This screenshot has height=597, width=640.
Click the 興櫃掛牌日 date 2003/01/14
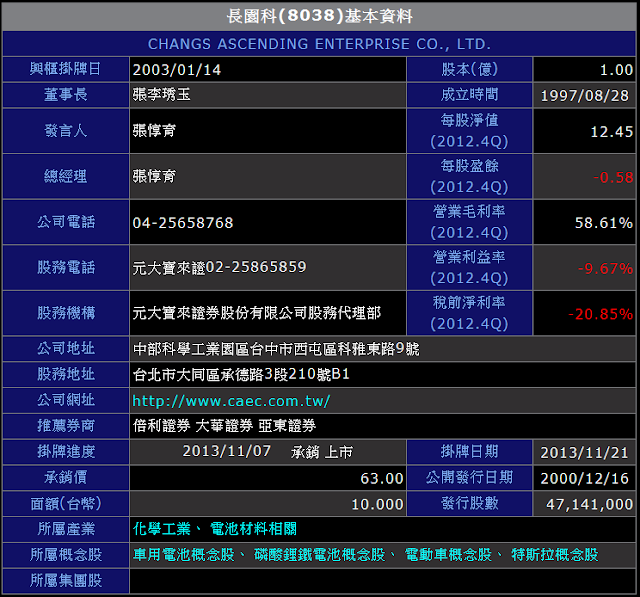click(x=177, y=70)
